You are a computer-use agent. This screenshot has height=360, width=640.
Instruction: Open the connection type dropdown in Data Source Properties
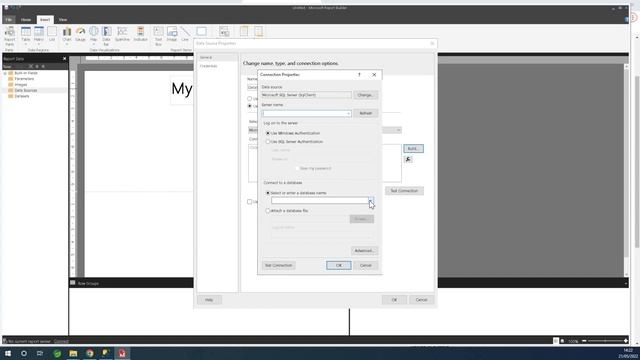(398, 130)
